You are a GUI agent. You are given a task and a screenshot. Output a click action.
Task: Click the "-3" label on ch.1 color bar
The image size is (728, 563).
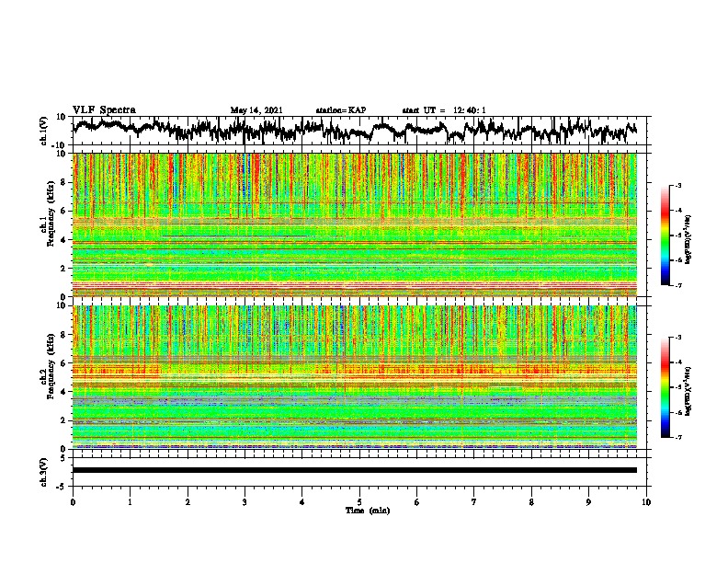point(678,185)
